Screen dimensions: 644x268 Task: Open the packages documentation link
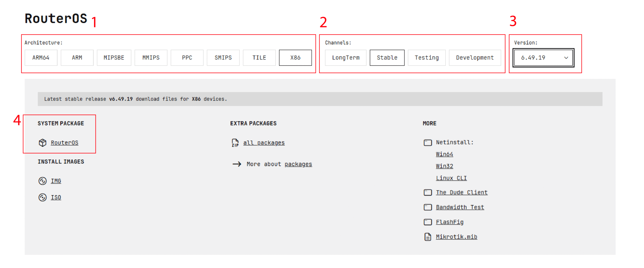point(298,164)
